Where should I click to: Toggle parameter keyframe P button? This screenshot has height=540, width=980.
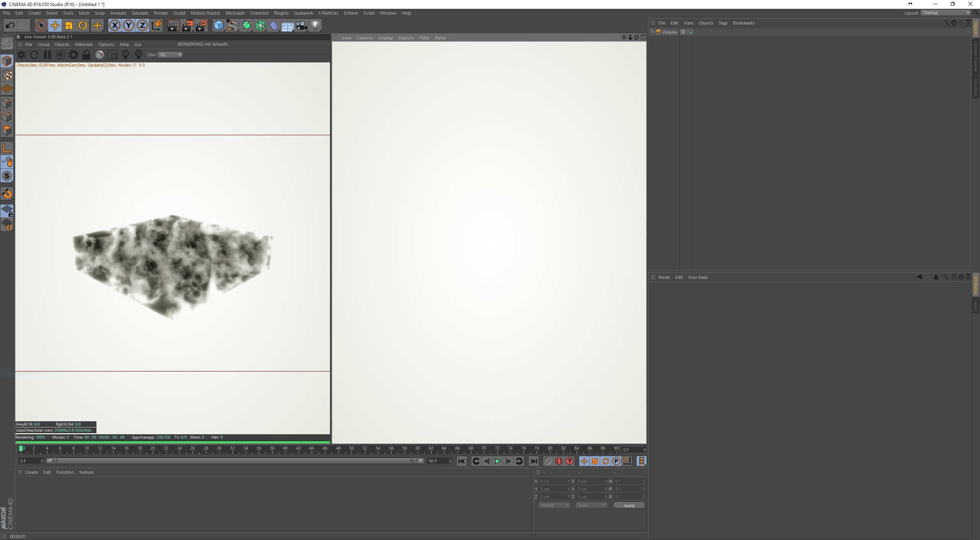pyautogui.click(x=616, y=461)
